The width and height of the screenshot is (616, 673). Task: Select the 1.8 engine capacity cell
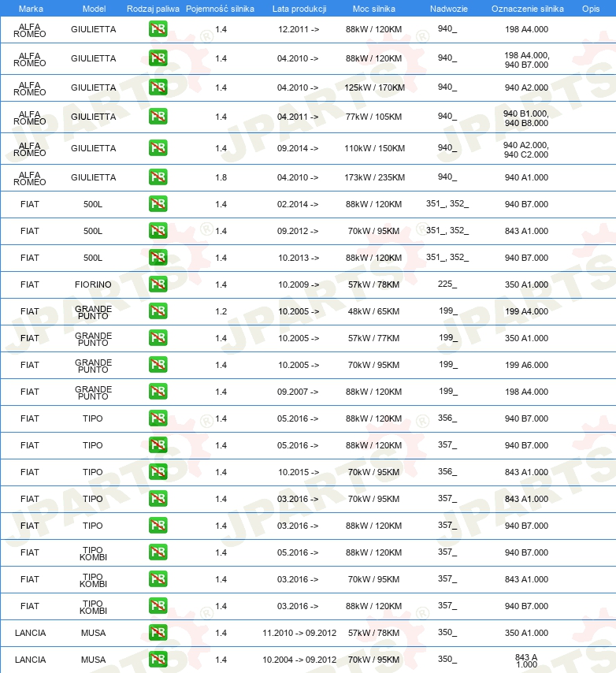pos(221,177)
